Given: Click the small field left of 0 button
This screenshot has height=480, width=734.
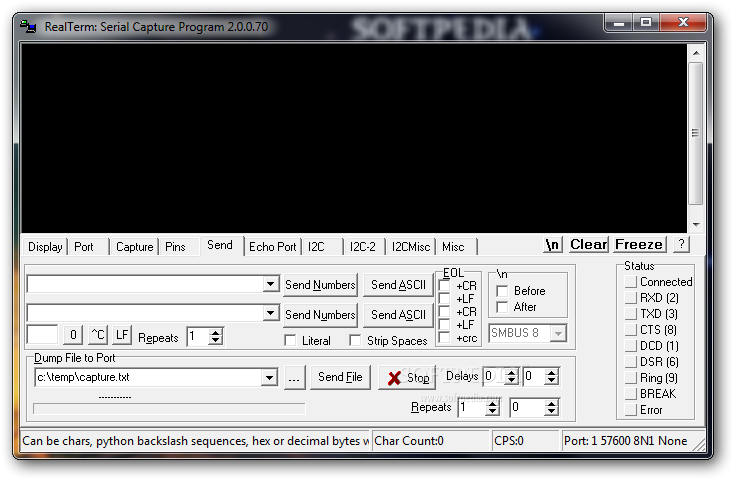Looking at the screenshot, I should [x=43, y=335].
